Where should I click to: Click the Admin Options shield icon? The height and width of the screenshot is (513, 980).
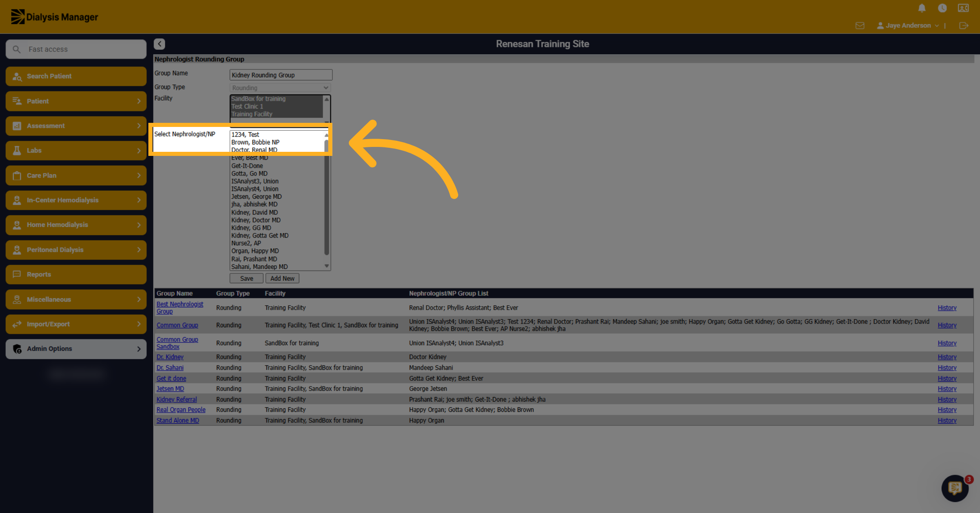point(17,349)
